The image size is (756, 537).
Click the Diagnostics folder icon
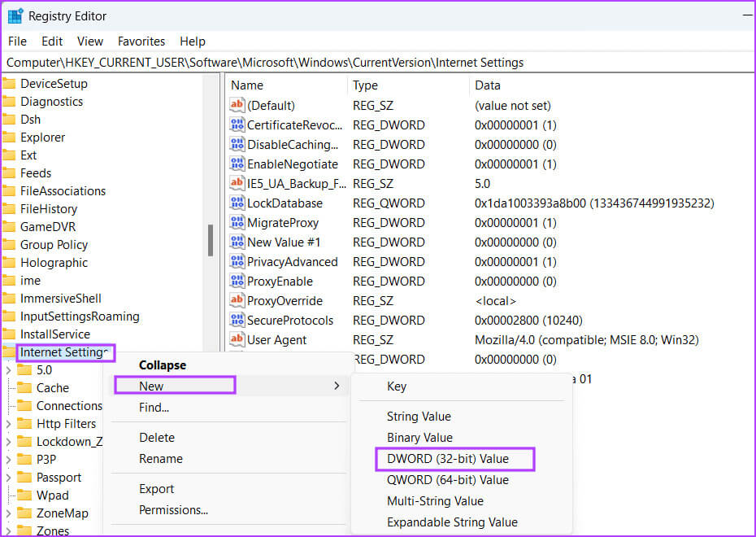click(9, 102)
